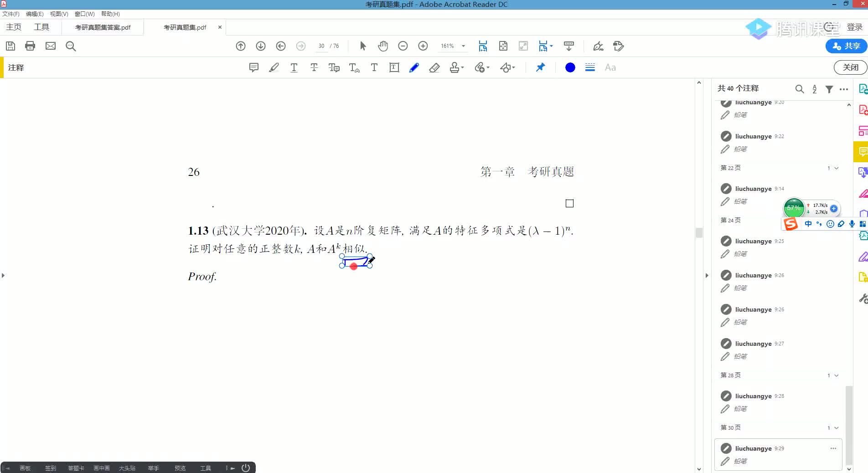The image size is (868, 473).
Task: Click 举手 raise hand in bottom bar
Action: 154,468
